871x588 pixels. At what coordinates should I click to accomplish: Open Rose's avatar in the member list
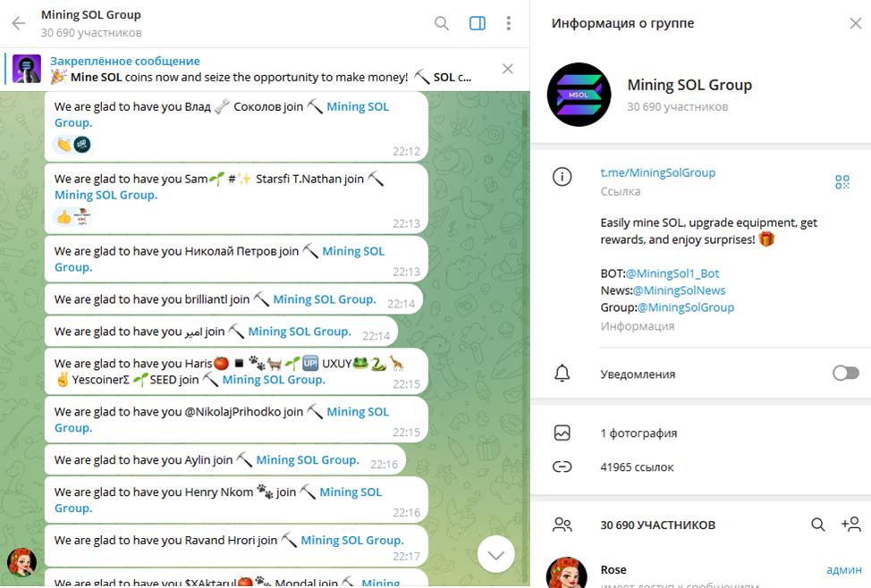click(x=567, y=573)
